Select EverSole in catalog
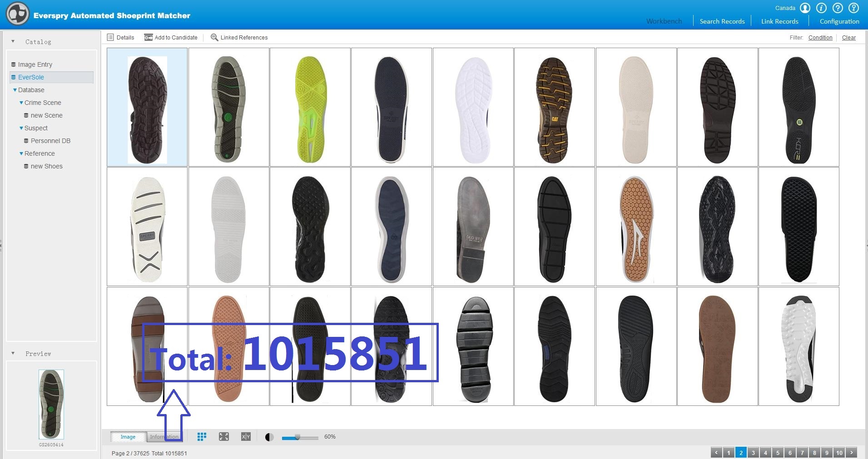The width and height of the screenshot is (868, 459). [51, 77]
